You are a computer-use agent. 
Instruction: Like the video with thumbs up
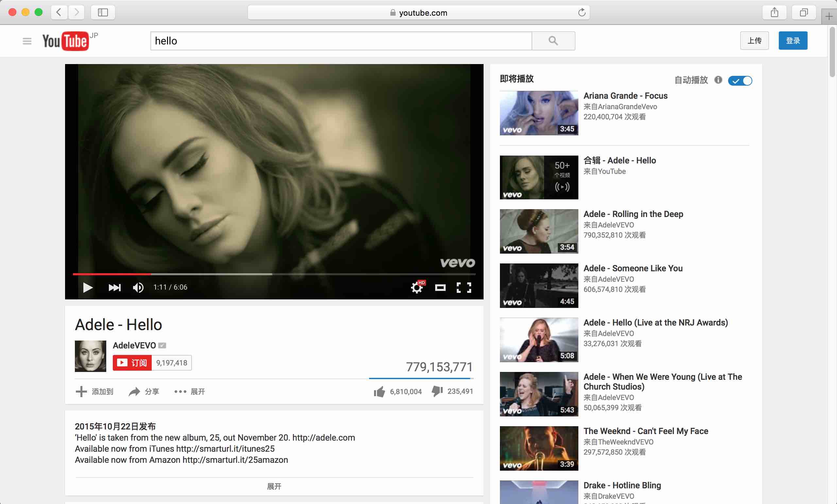coord(380,392)
